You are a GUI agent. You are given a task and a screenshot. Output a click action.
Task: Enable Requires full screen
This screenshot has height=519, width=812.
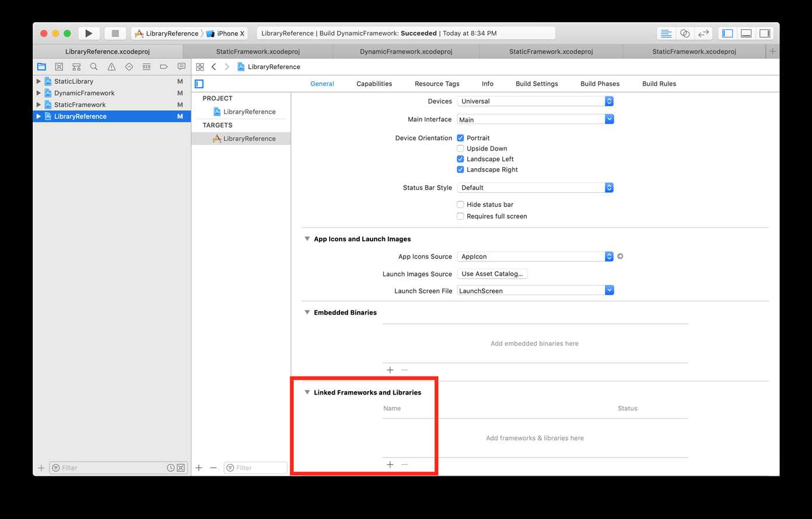pyautogui.click(x=460, y=216)
